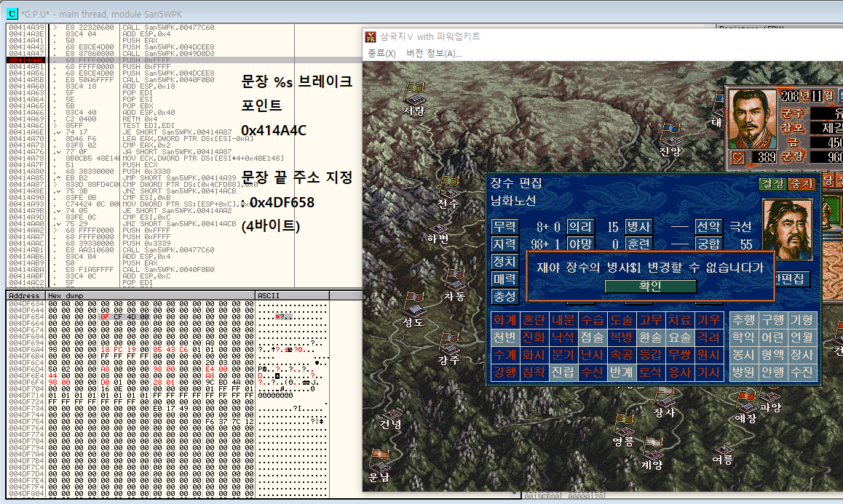Click the 선악 stat button

pyautogui.click(x=708, y=227)
